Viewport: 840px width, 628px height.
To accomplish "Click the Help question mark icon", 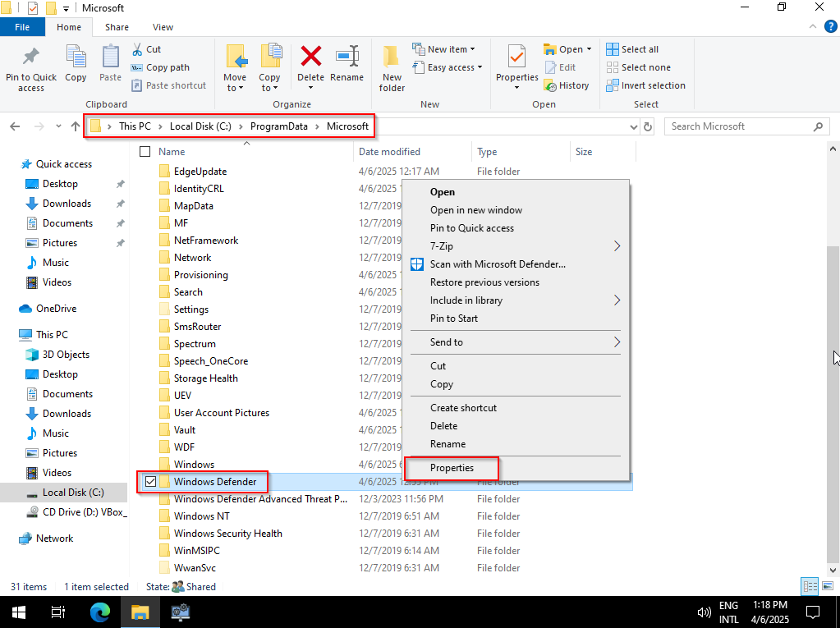I will [830, 27].
